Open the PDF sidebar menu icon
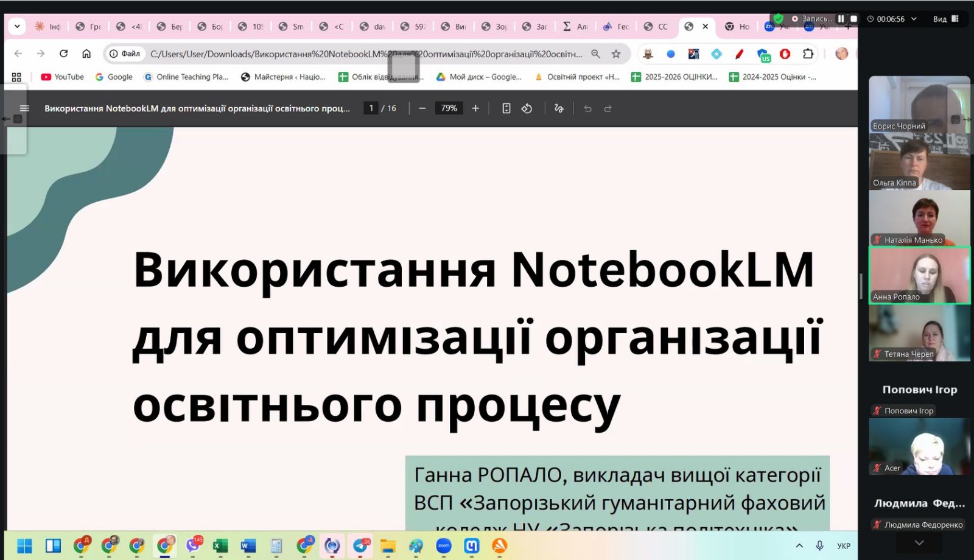 coord(24,108)
